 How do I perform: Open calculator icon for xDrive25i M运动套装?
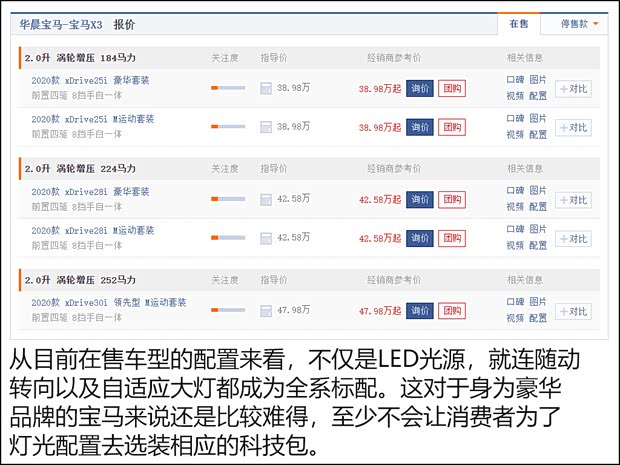[266, 127]
